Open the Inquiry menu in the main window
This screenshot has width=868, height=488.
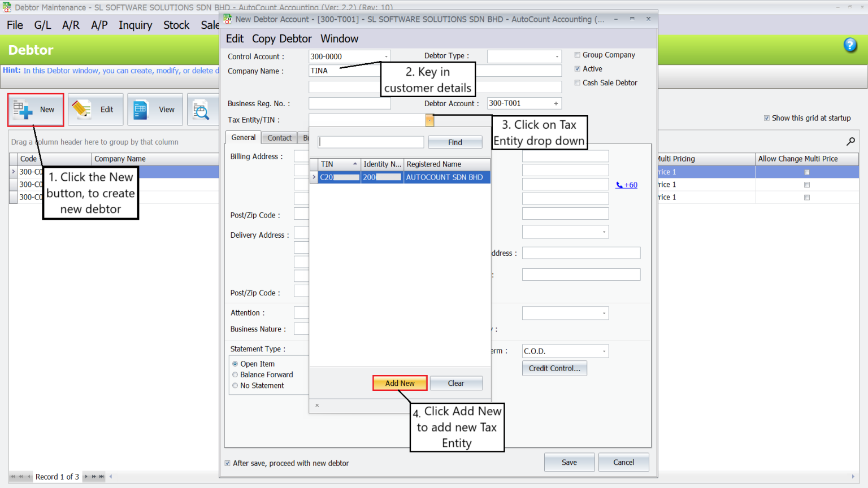(x=136, y=25)
